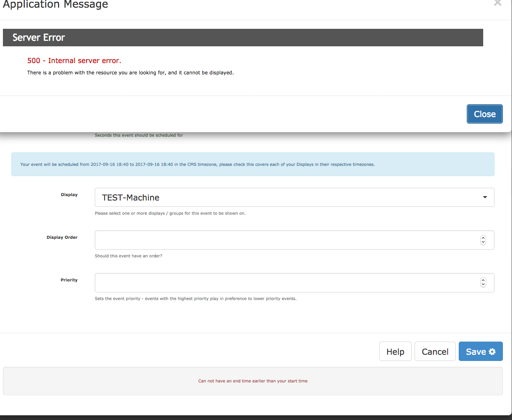The image size is (512, 420).
Task: Open the Help panel
Action: [x=395, y=351]
